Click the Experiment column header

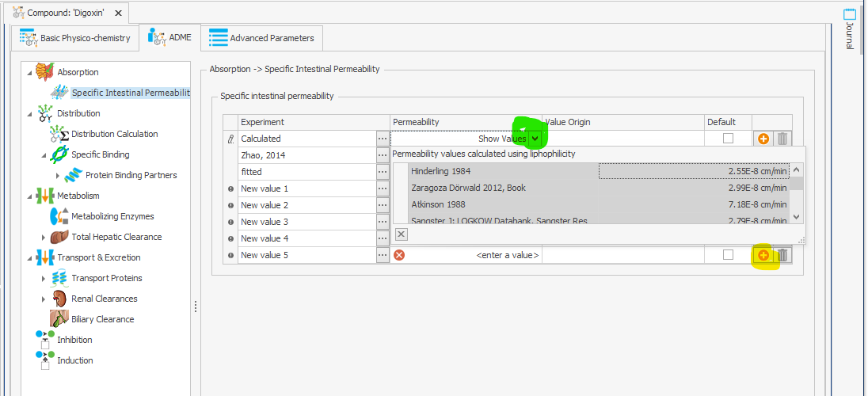tap(314, 122)
